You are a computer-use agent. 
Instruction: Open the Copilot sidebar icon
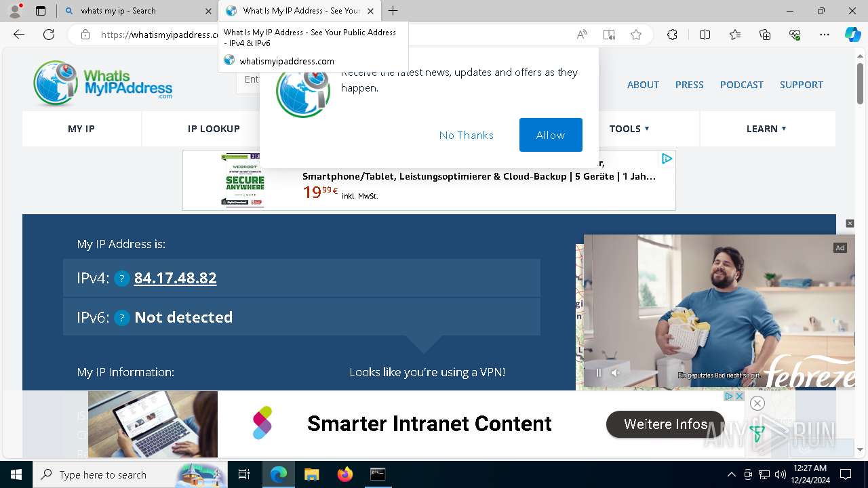(852, 35)
